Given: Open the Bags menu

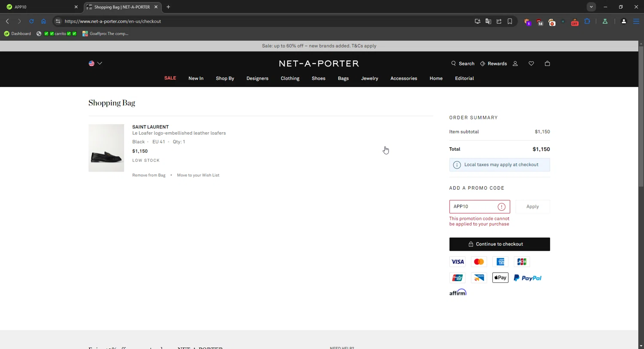Looking at the screenshot, I should tap(343, 79).
